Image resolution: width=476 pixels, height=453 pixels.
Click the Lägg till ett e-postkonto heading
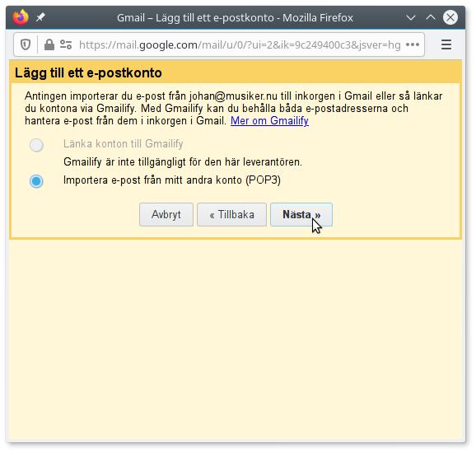tap(88, 72)
